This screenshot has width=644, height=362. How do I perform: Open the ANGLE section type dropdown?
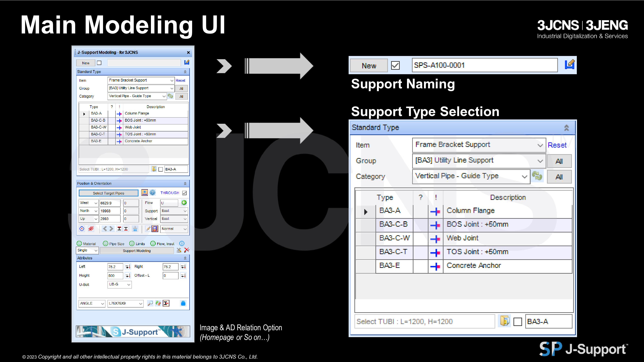click(92, 303)
